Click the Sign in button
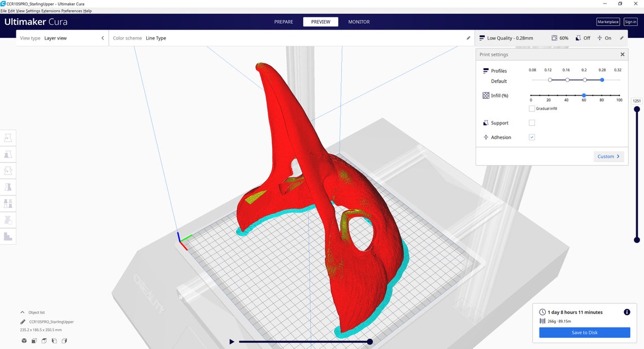Image resolution: width=644 pixels, height=349 pixels. (630, 21)
